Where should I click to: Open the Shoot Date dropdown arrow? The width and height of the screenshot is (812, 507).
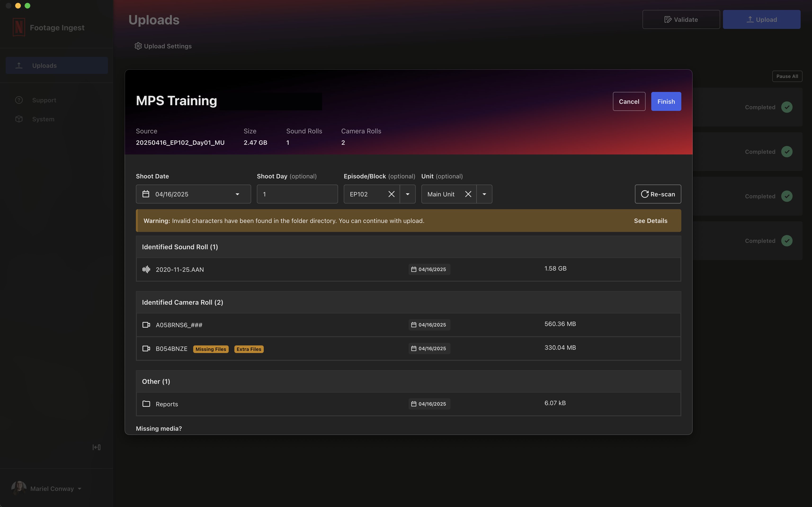click(237, 194)
